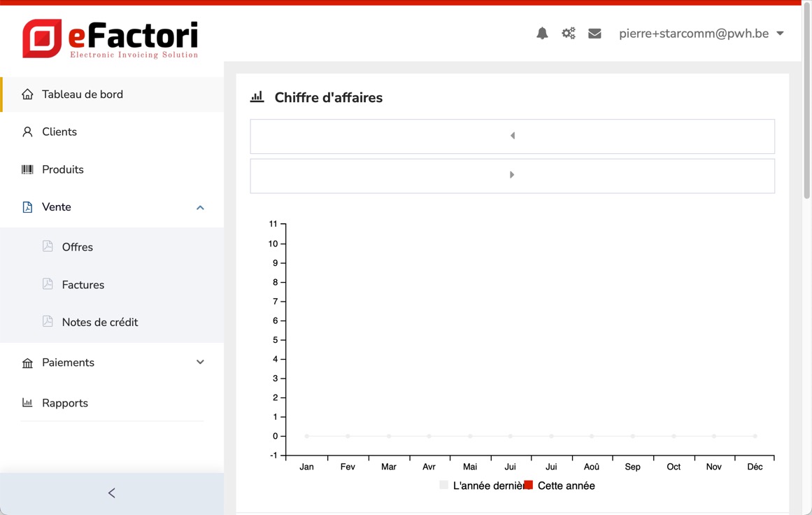This screenshot has height=515, width=812.
Task: Show next period with right arrow button
Action: click(512, 176)
